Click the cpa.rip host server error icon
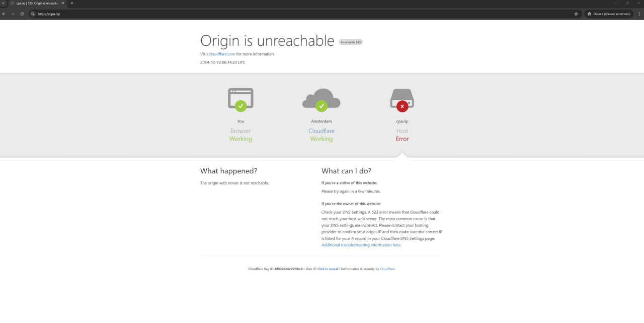Viewport: 644px width, 323px height. click(x=402, y=100)
